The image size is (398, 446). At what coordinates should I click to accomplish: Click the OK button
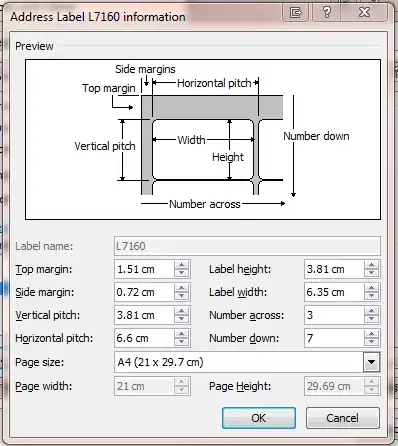pos(259,418)
